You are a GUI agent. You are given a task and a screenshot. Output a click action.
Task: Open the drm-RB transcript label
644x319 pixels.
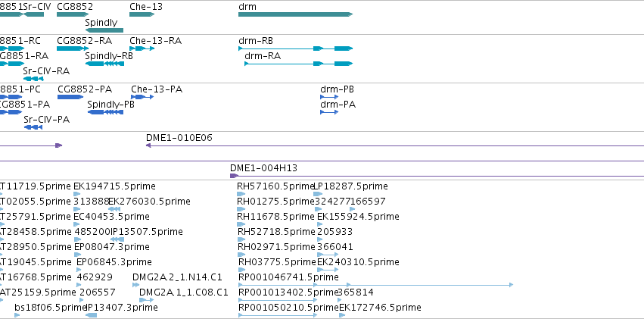(256, 41)
